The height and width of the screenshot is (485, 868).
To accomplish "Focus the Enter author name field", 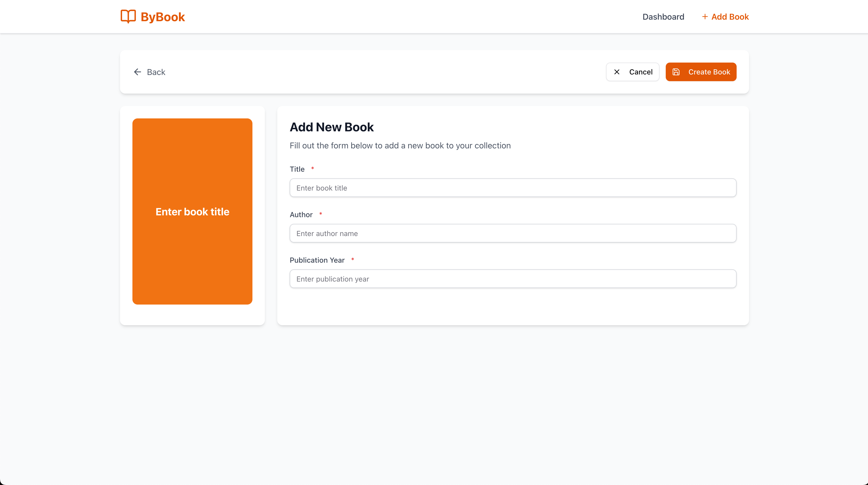I will tap(513, 233).
